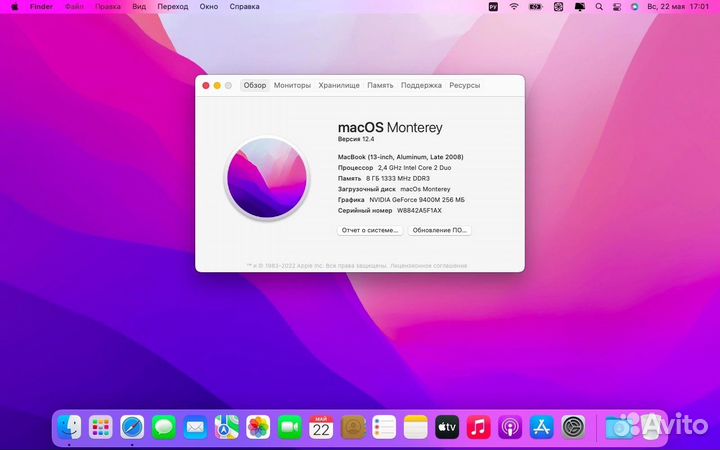Click the display mirroring menu bar icon
This screenshot has height=450, width=720.
click(x=580, y=6)
